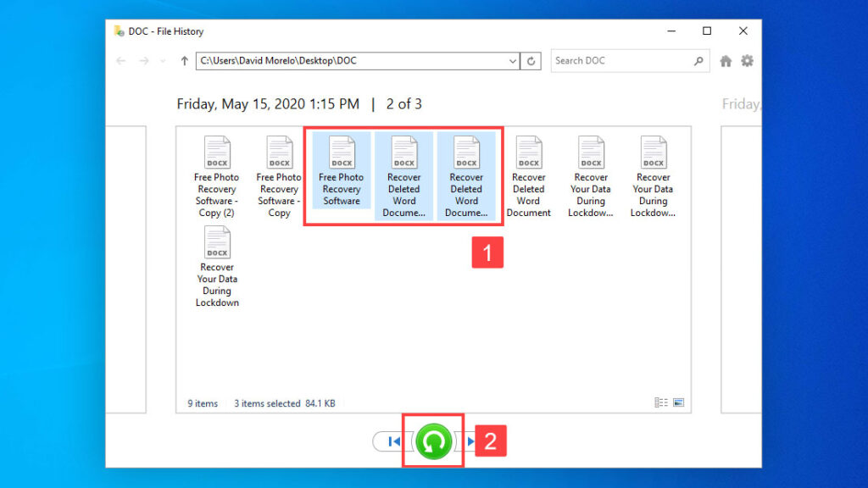This screenshot has height=488, width=868.
Task: Start the search using the magnifier icon
Action: tap(698, 60)
